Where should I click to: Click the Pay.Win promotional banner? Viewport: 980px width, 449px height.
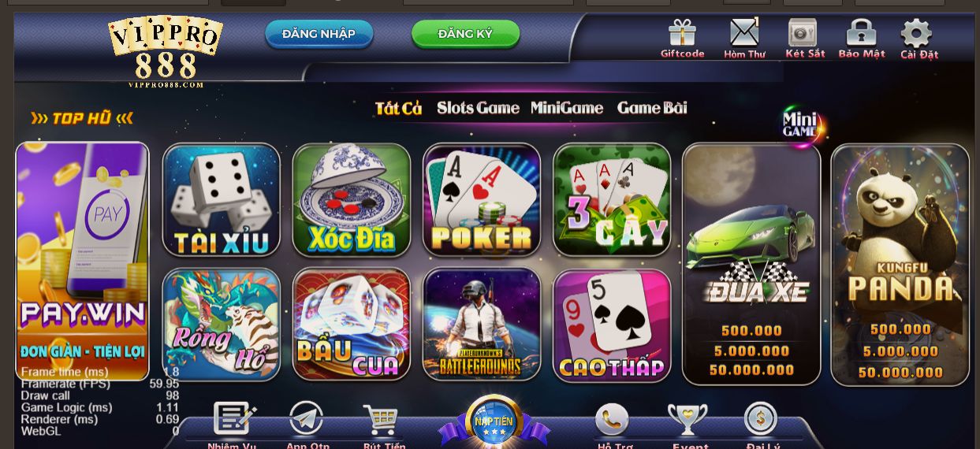click(83, 261)
